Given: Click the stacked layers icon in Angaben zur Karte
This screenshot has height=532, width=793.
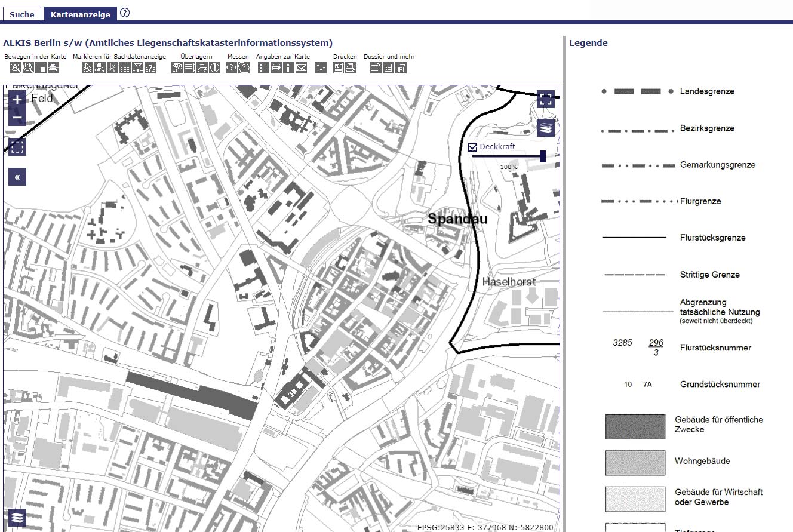Looking at the screenshot, I should [x=276, y=67].
